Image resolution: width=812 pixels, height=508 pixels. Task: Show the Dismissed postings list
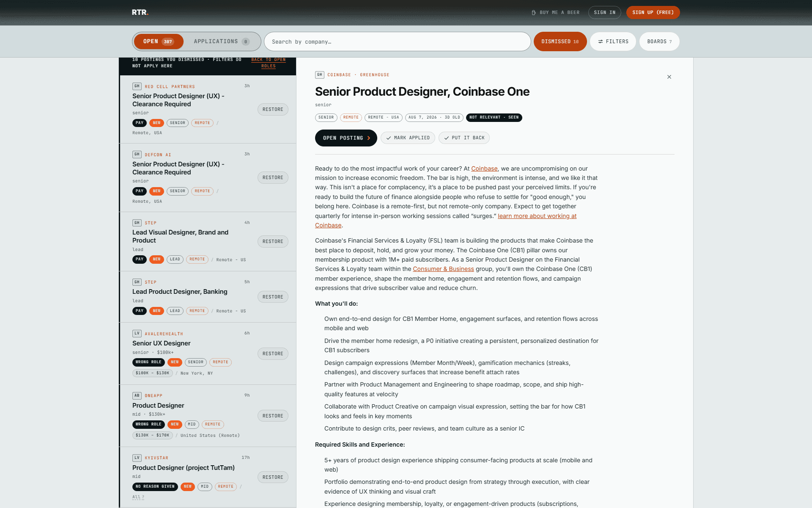[x=560, y=41]
